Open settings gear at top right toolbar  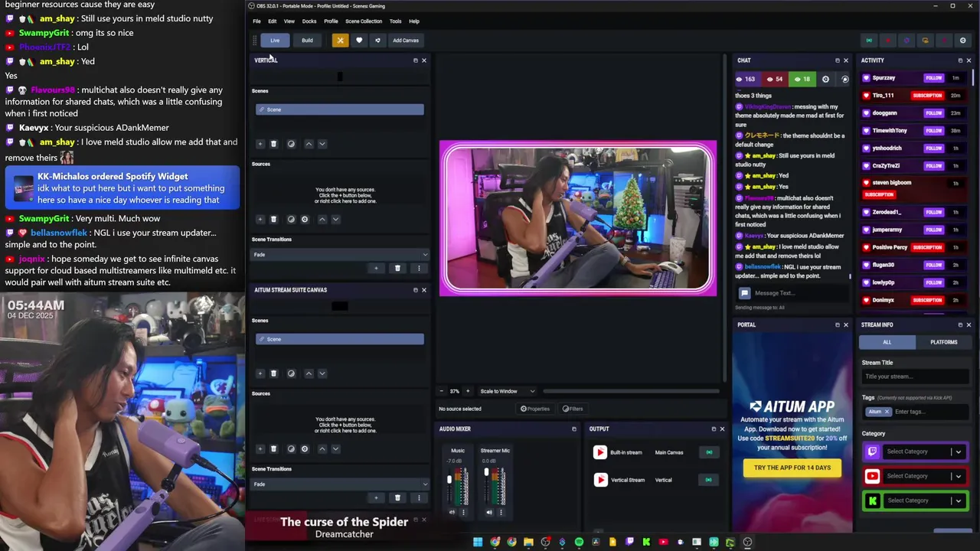click(x=963, y=41)
